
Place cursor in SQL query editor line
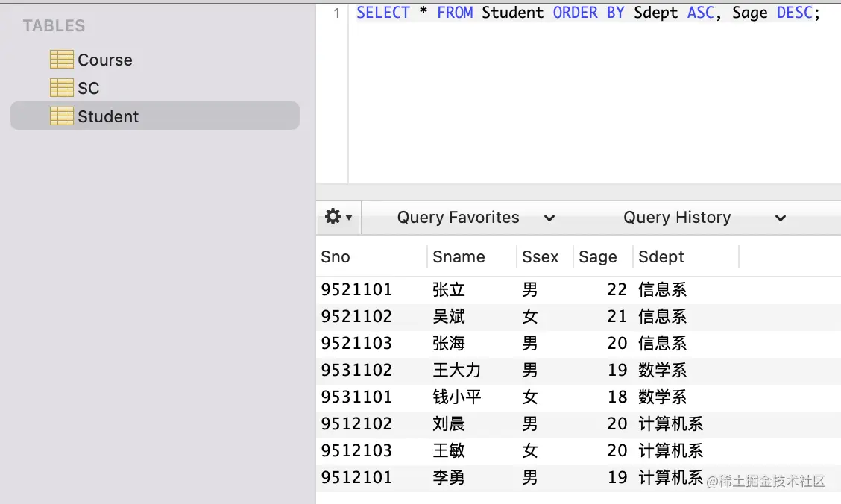(588, 13)
